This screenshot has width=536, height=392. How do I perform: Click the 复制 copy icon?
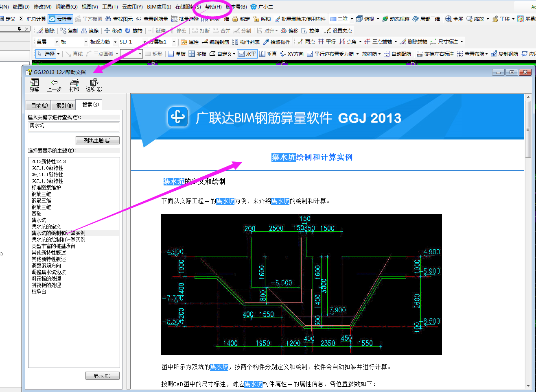coord(63,30)
